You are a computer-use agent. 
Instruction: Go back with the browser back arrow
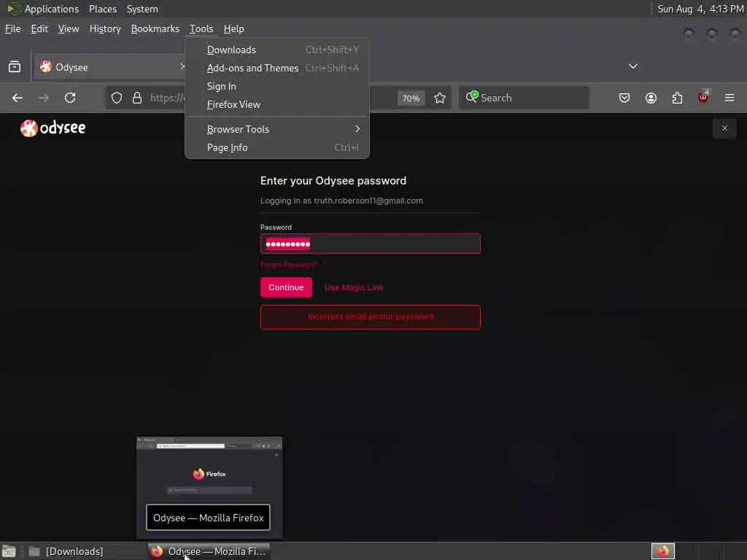point(18,98)
